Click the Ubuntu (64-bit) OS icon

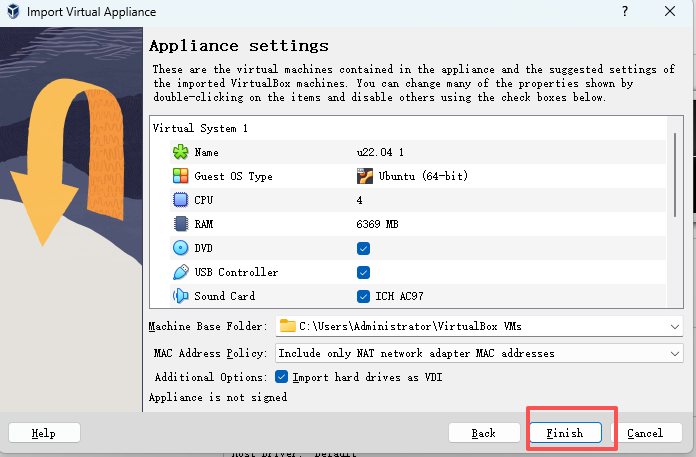point(365,176)
